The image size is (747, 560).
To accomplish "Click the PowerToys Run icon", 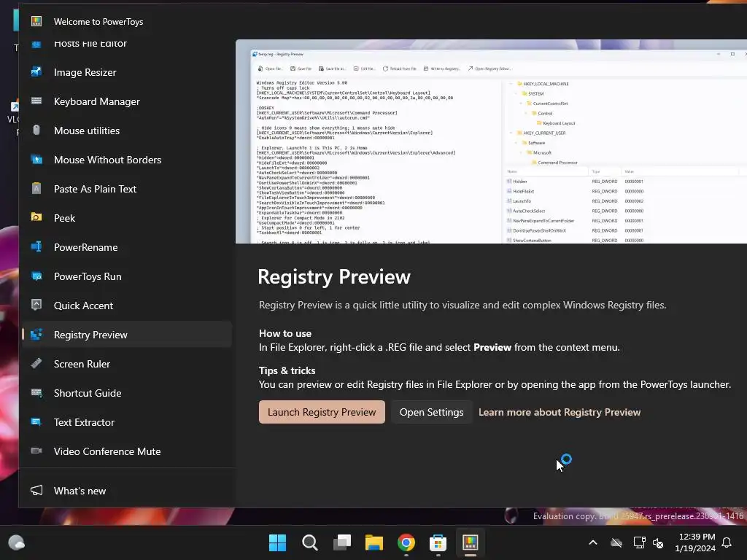I will click(36, 276).
